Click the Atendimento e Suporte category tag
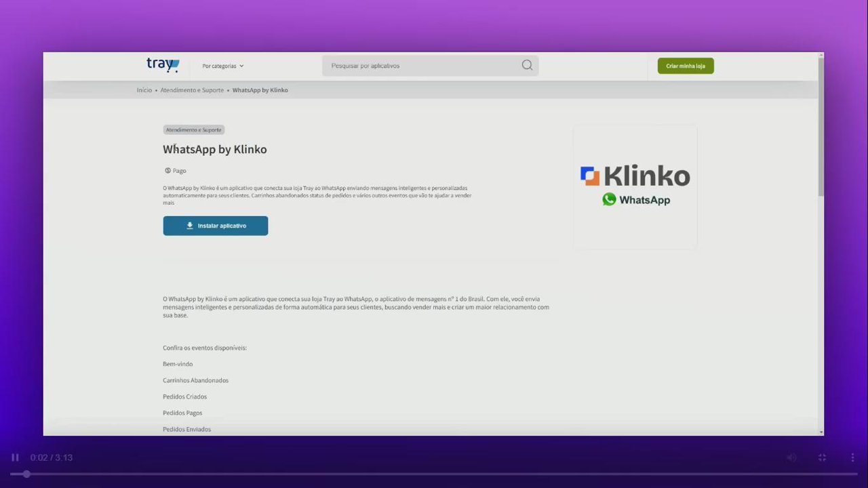 tap(193, 129)
